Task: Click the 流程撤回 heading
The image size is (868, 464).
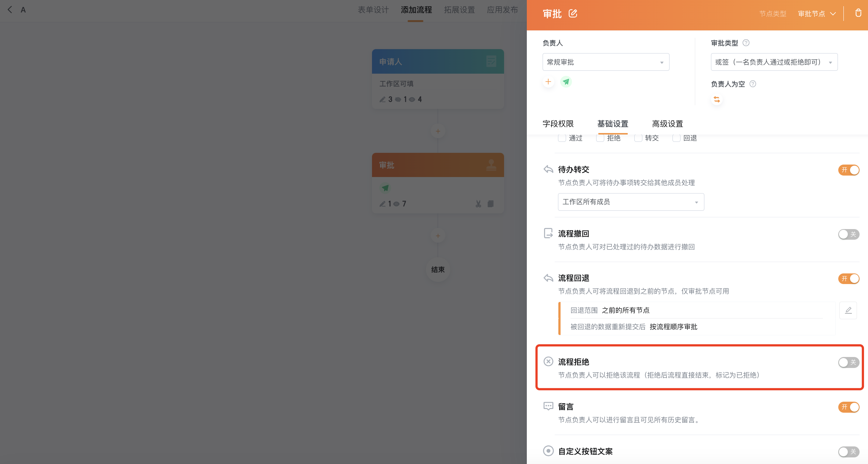Action: click(x=573, y=234)
